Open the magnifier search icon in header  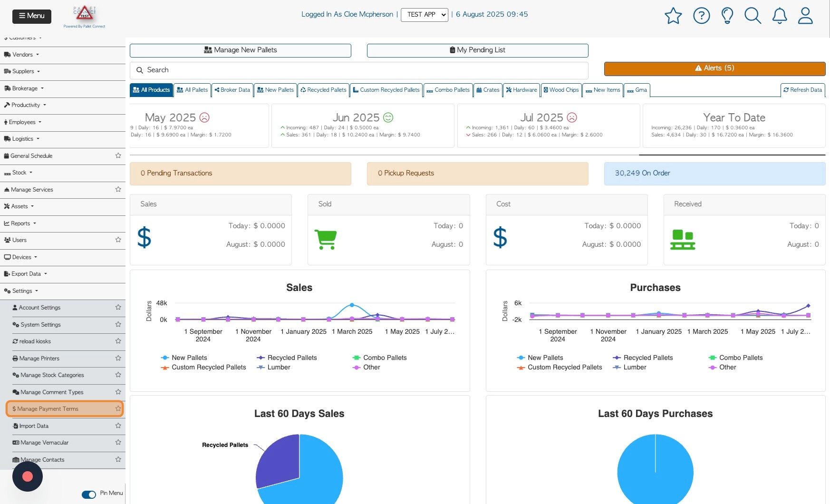point(753,16)
